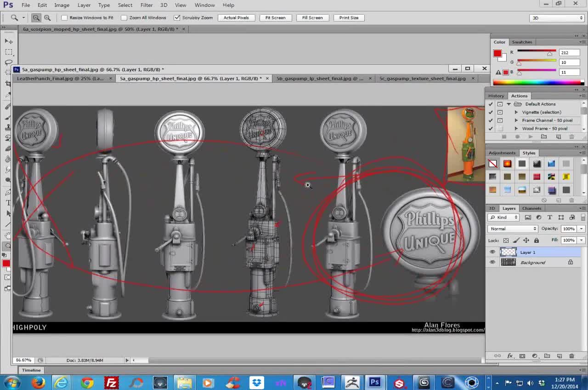Create a new layer
The image size is (588, 390).
coord(560,356)
